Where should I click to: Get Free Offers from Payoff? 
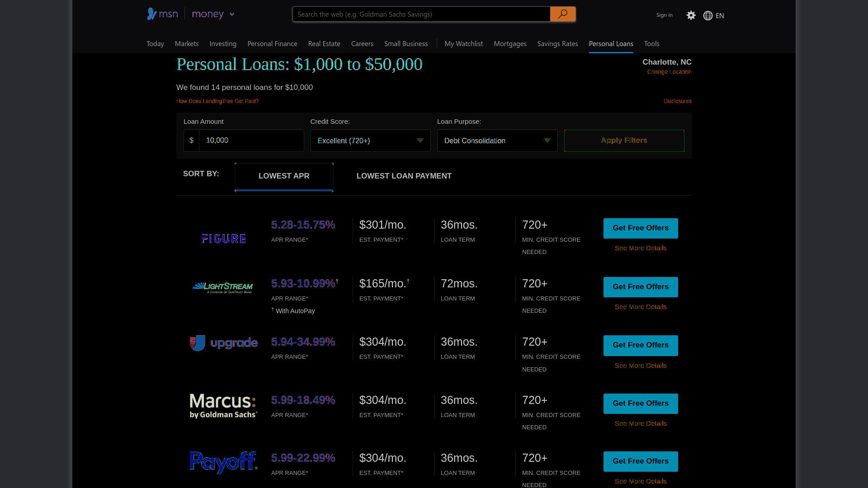click(x=641, y=461)
